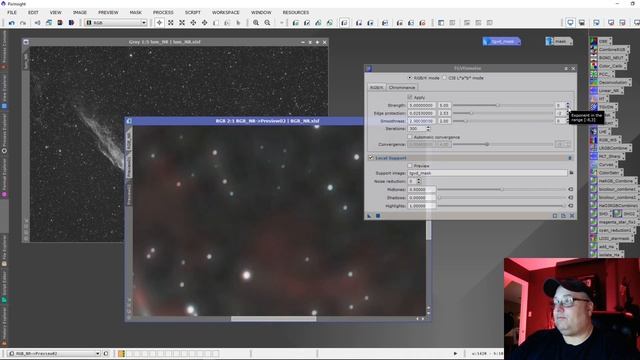Click the reset icon in Local Support header
Viewport: 640px width, 360px height.
570,158
